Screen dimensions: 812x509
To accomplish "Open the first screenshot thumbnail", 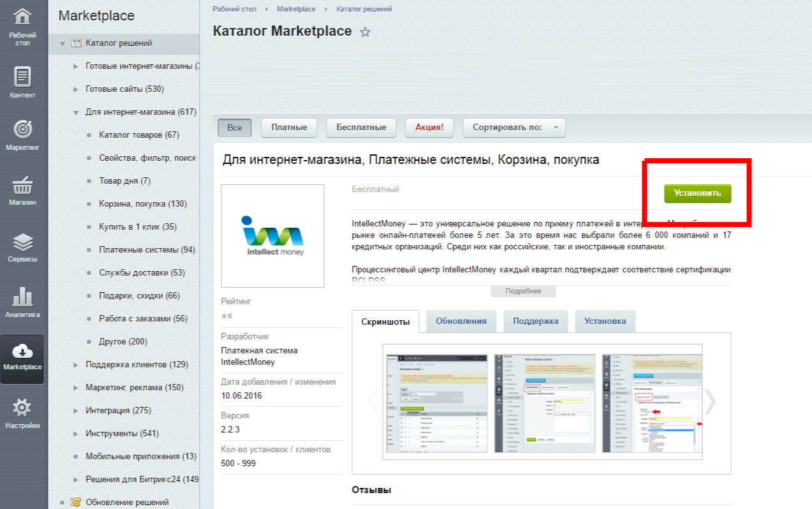I will pos(435,401).
